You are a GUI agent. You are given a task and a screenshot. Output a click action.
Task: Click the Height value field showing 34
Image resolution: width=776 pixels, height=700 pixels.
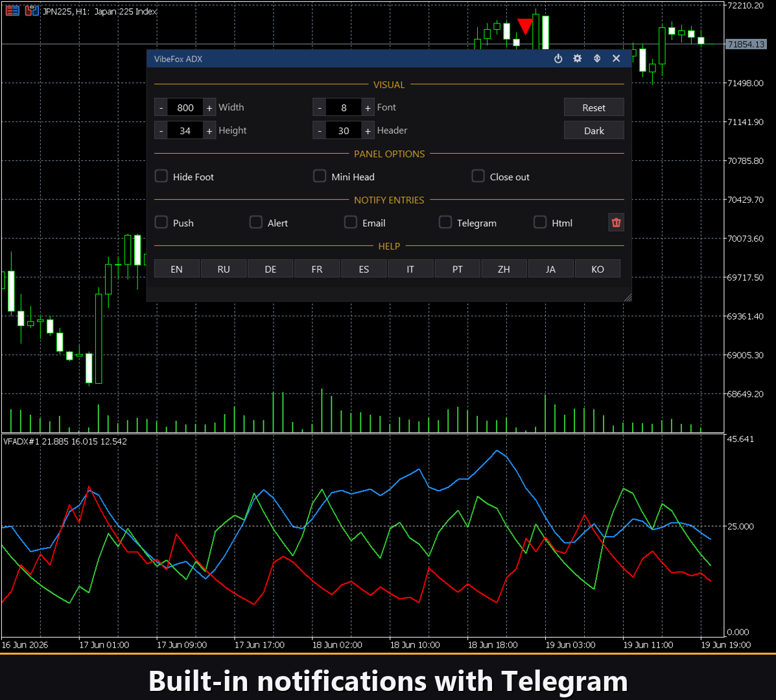click(x=185, y=130)
